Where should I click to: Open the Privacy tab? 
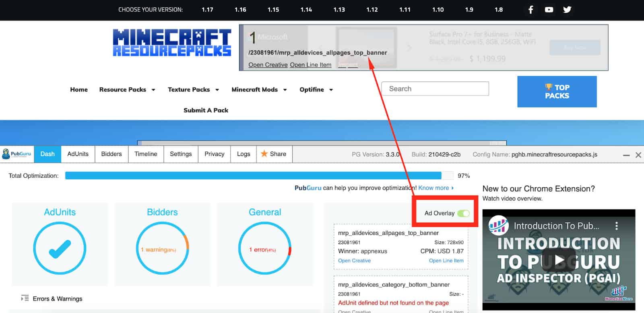tap(214, 154)
